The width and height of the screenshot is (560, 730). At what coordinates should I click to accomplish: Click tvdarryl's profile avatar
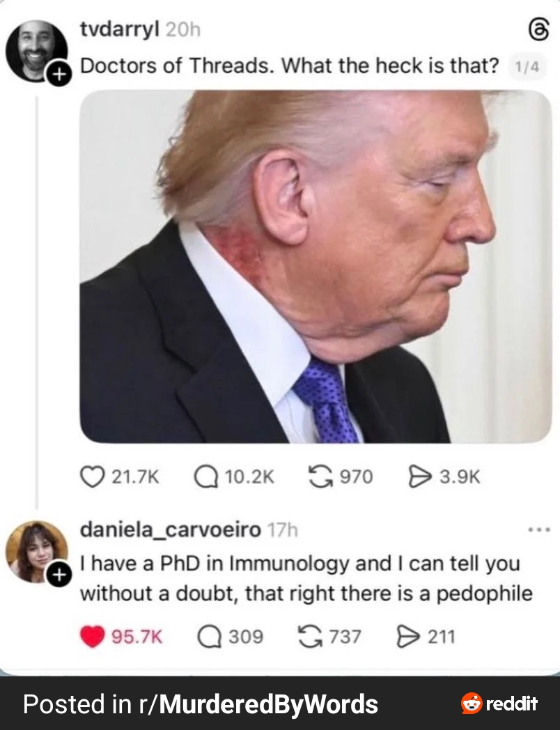point(37,51)
